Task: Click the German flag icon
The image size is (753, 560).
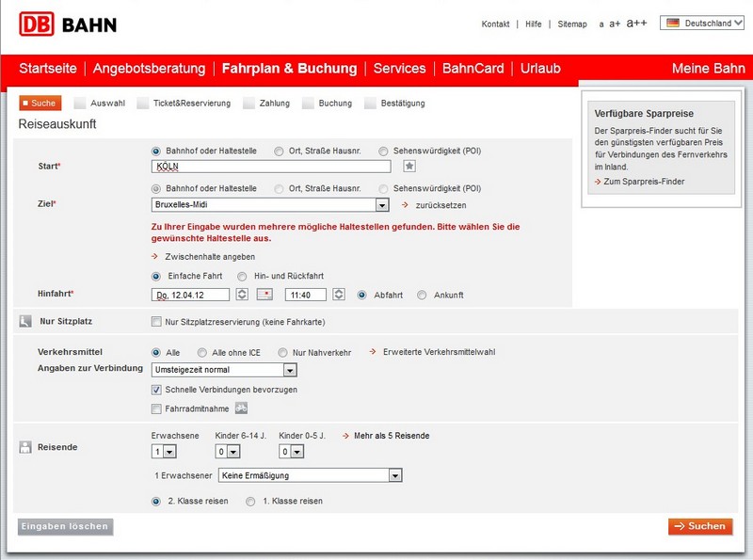Action: click(x=673, y=23)
